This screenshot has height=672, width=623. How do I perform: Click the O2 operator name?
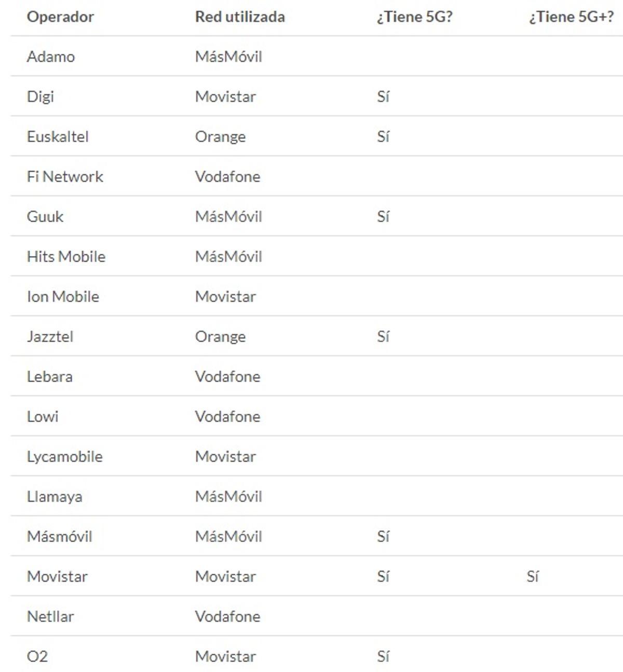[x=37, y=656]
